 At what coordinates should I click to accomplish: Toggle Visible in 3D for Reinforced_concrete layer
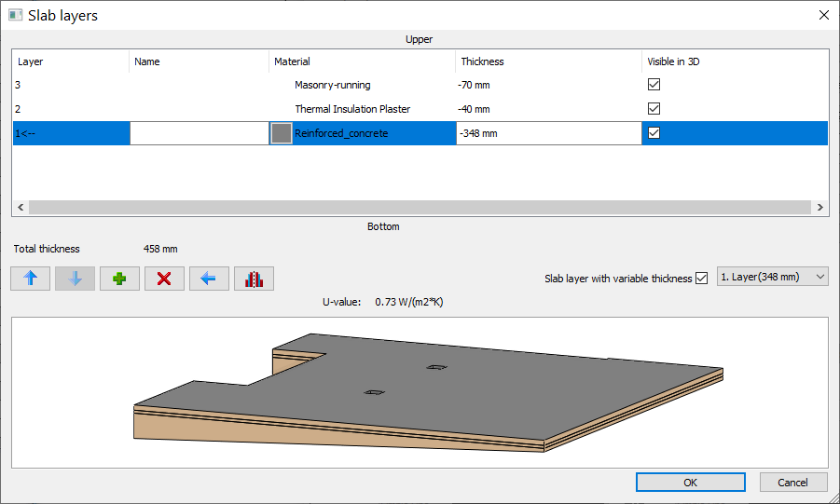654,133
